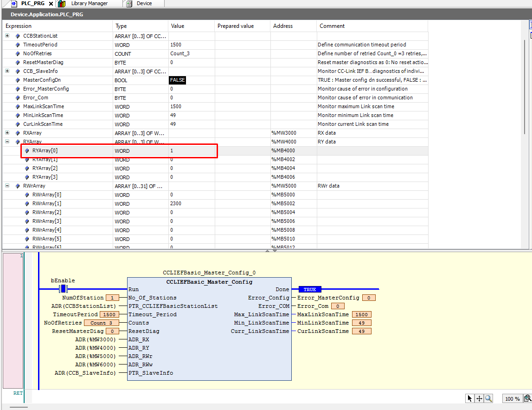This screenshot has height=410, width=532.
Task: Click the Prepared value column header
Action: click(x=243, y=26)
